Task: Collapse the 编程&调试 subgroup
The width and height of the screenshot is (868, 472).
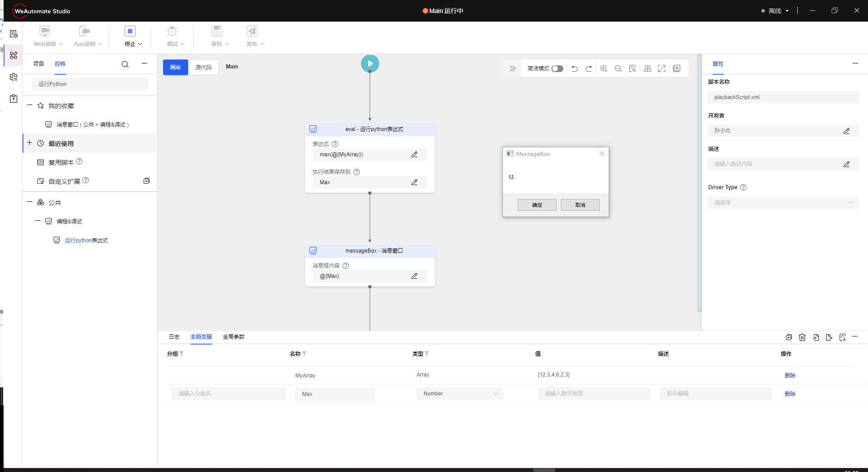Action: (38, 221)
